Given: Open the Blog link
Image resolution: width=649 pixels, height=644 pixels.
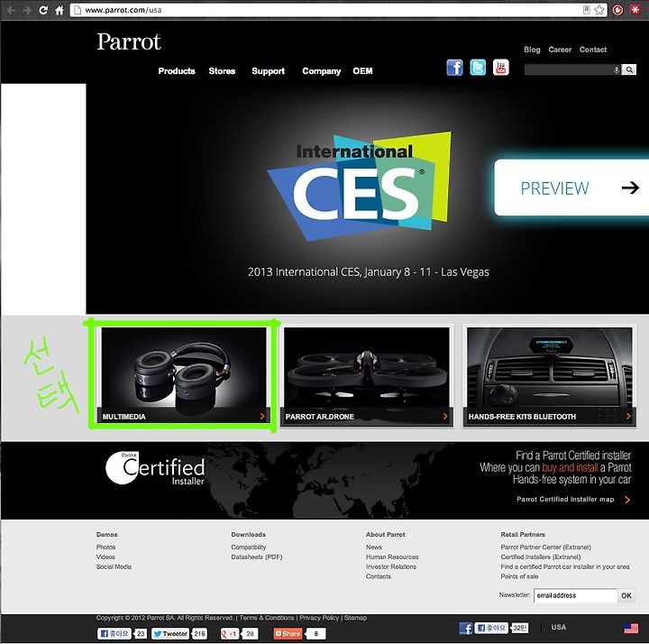Looking at the screenshot, I should coord(532,50).
